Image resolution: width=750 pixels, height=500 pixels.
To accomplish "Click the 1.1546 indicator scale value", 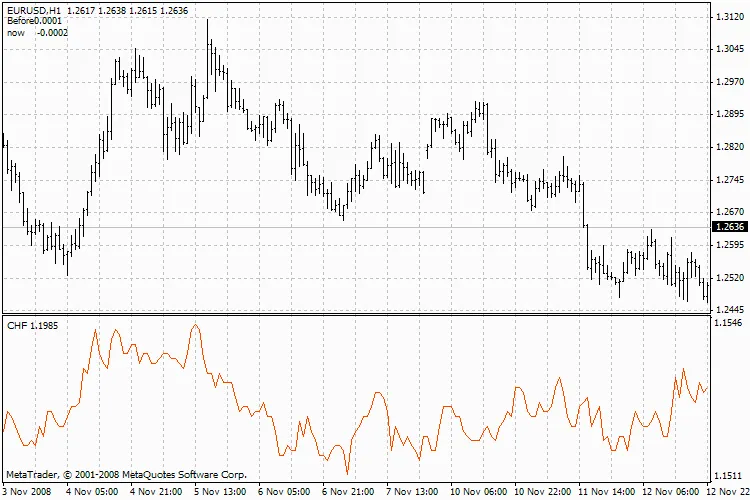I will click(728, 324).
